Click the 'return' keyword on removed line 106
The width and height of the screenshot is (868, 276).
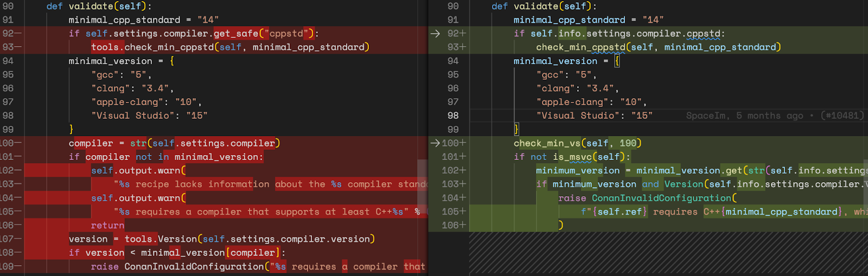pos(107,225)
